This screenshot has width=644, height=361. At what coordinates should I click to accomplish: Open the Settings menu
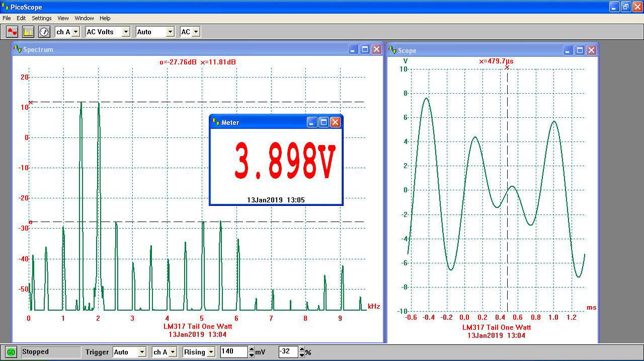[42, 18]
